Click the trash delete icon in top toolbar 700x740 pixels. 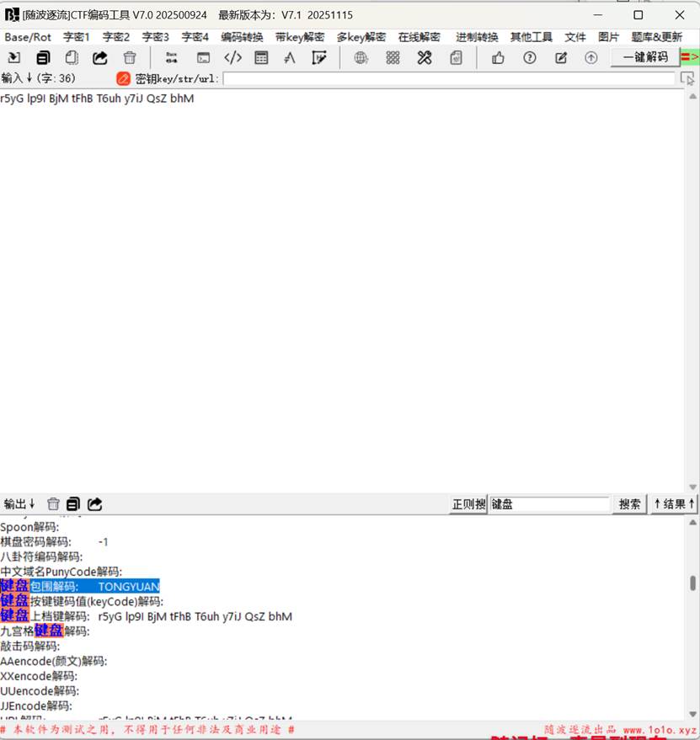pos(128,57)
